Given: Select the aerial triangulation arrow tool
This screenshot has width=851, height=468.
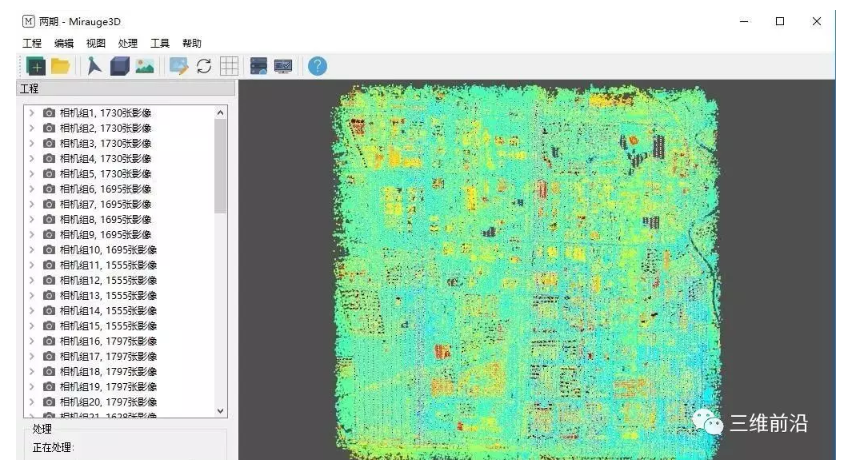Looking at the screenshot, I should coord(94,67).
